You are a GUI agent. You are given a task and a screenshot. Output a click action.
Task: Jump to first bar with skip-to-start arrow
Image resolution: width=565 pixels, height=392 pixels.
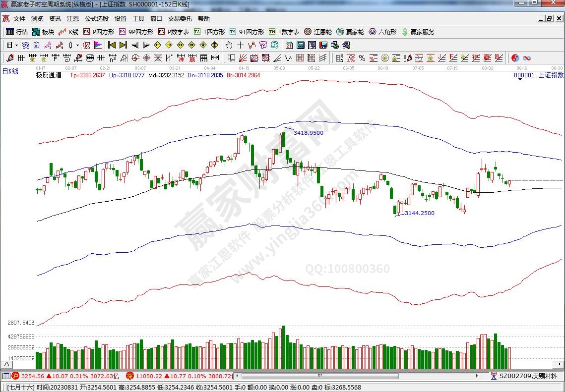(x=112, y=45)
